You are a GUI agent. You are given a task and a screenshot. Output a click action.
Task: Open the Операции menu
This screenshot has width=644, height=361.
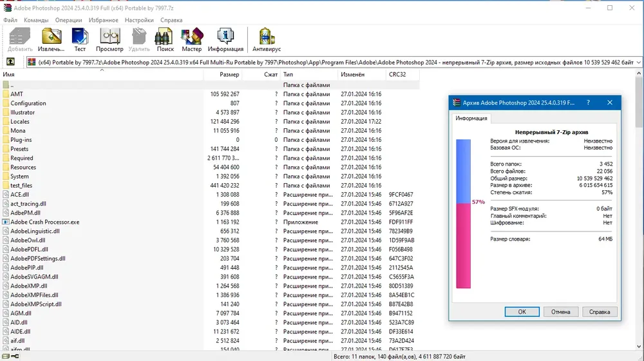[69, 20]
